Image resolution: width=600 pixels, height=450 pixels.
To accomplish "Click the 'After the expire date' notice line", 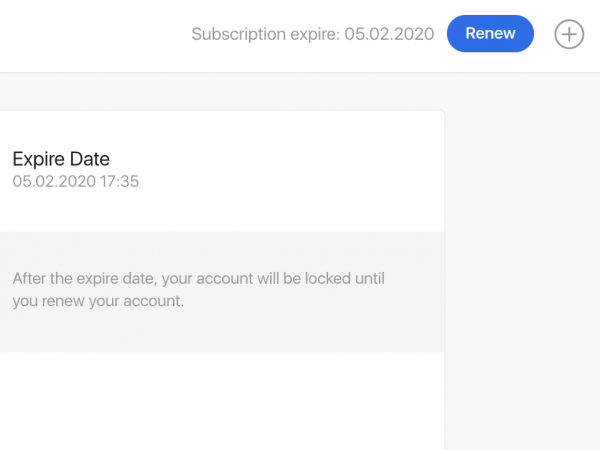I will tap(198, 278).
